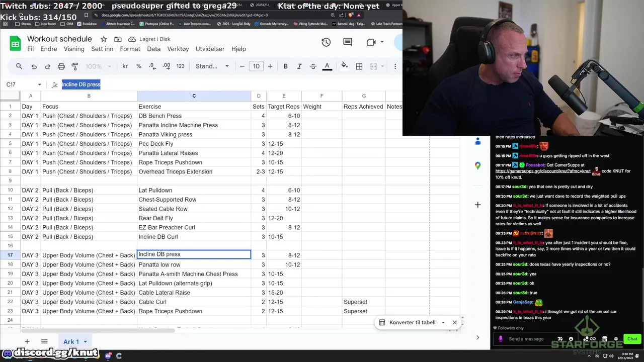
Task: Open the search menus magnifier
Action: point(19,66)
